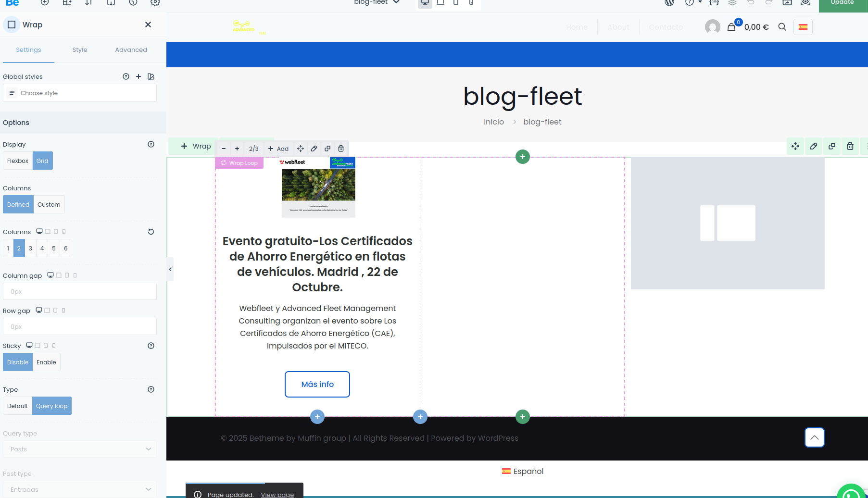The width and height of the screenshot is (868, 498).
Task: Open the shopping cart icon
Action: [x=731, y=27]
